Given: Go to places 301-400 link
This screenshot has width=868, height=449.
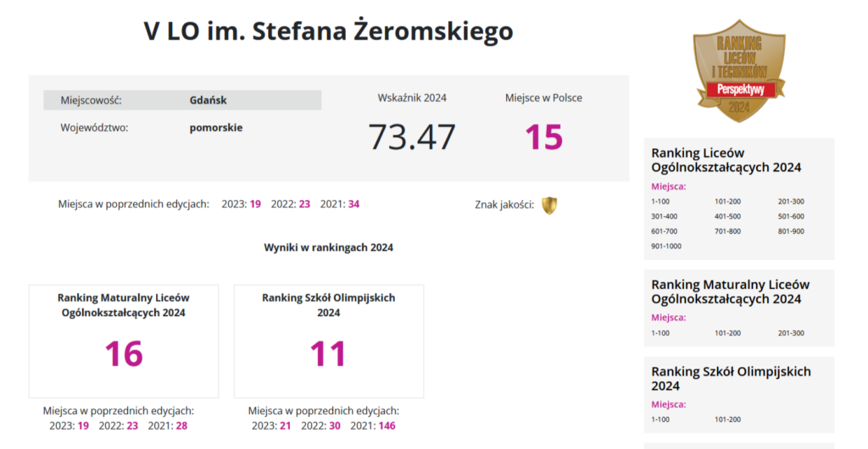Looking at the screenshot, I should pyautogui.click(x=664, y=216).
